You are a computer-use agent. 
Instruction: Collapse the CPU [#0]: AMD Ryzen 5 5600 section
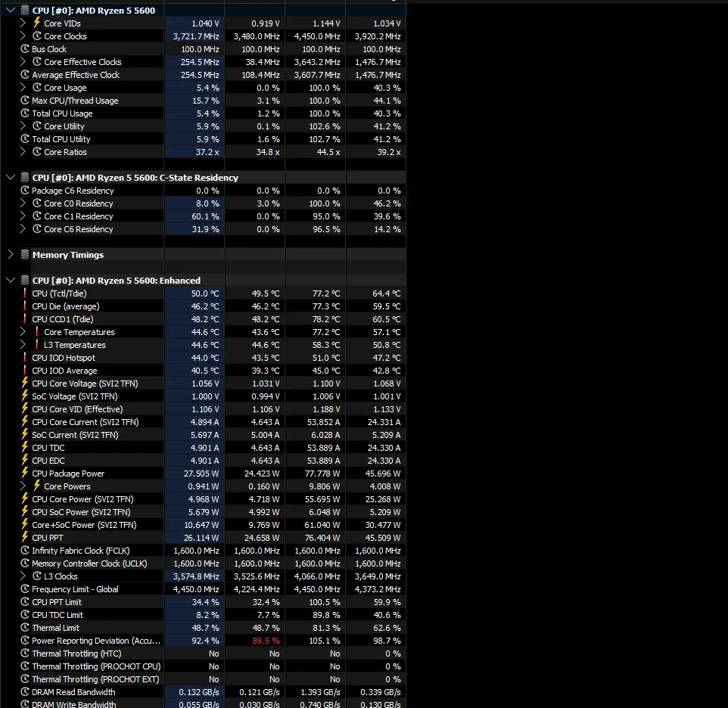11,10
